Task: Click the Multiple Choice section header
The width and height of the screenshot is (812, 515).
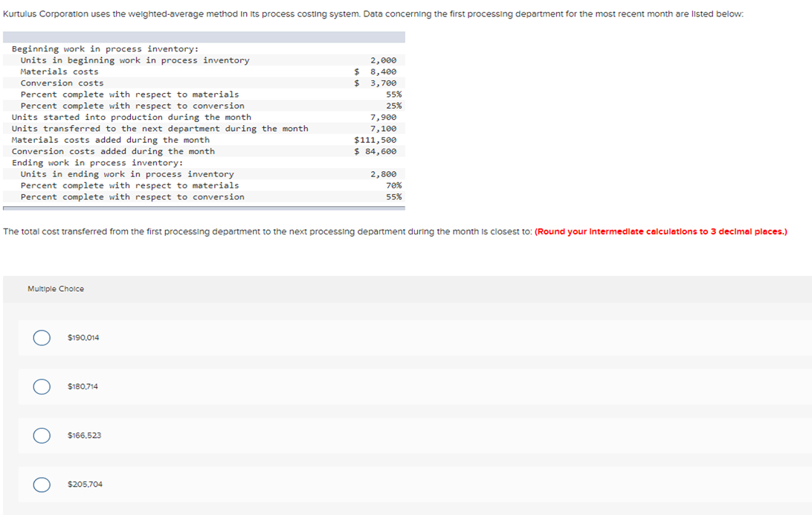Action: pyautogui.click(x=55, y=289)
